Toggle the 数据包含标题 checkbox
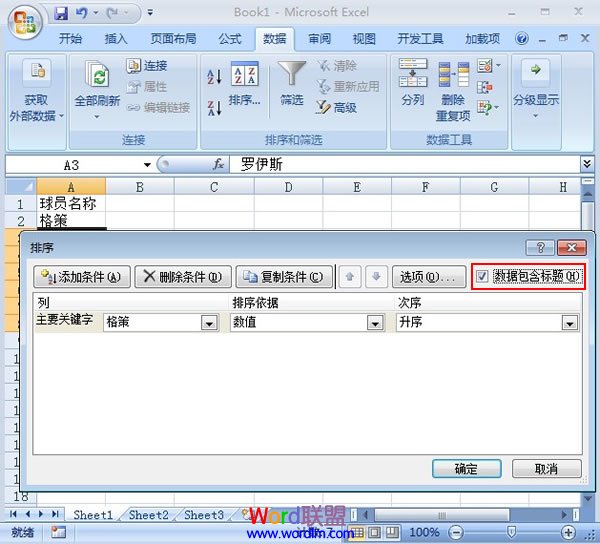Image resolution: width=600 pixels, height=544 pixels. (x=482, y=276)
